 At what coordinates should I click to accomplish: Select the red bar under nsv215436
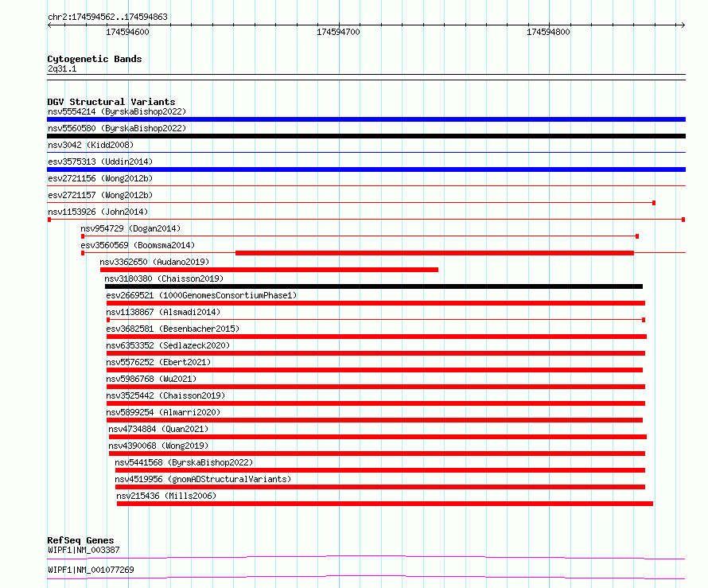click(x=385, y=504)
